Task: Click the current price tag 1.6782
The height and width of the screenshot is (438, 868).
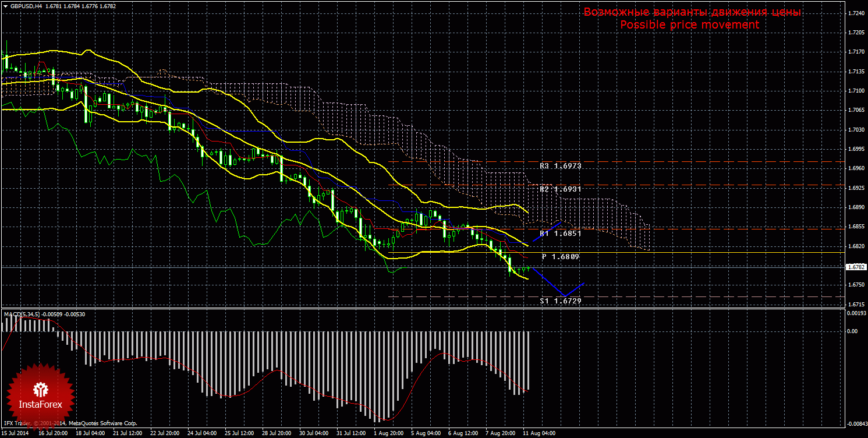Action: [x=855, y=267]
